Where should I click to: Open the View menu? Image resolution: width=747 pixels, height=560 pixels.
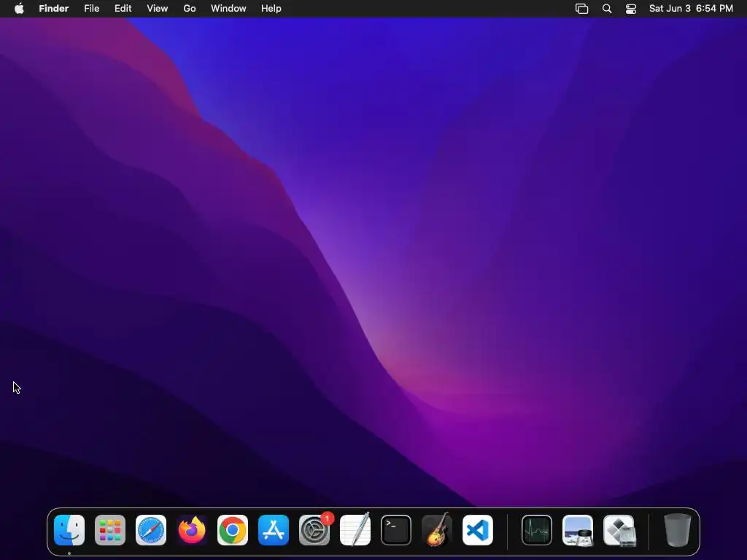tap(158, 9)
